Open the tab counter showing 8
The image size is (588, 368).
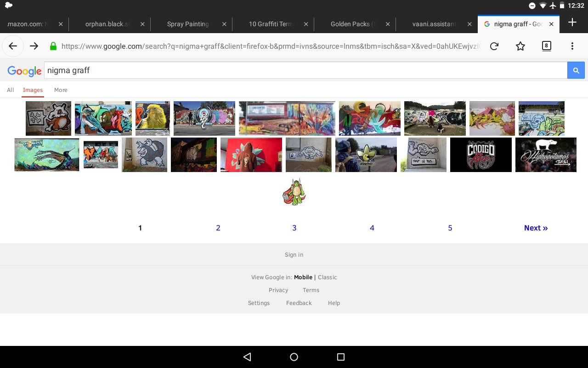[546, 46]
